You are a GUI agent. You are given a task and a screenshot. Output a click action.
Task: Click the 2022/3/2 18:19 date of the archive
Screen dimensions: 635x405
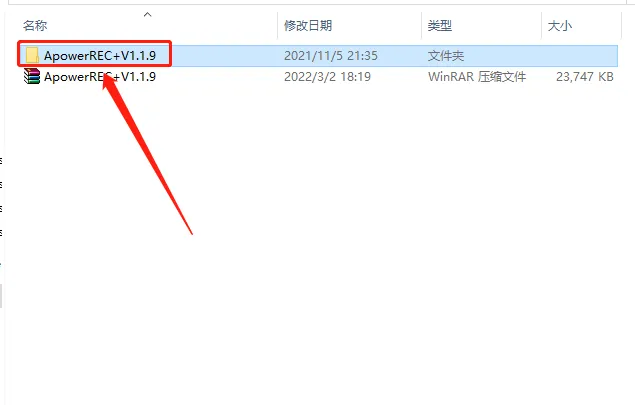tap(327, 77)
